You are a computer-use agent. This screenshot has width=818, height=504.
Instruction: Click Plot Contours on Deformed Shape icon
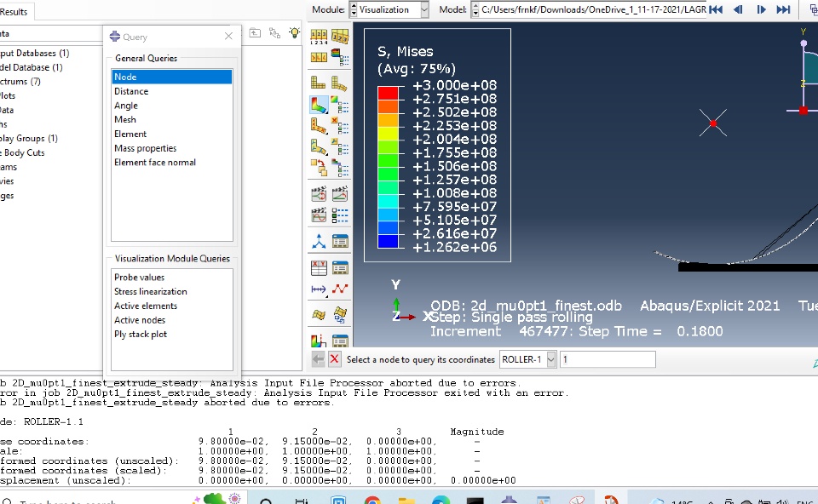[319, 105]
